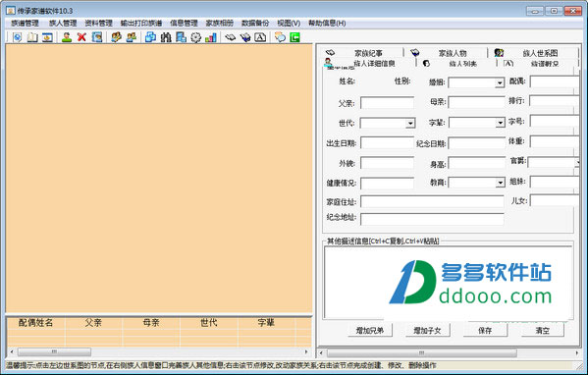This screenshot has height=375, width=588.
Task: Click the speech bubbles icon in toolbar
Action: click(280, 37)
